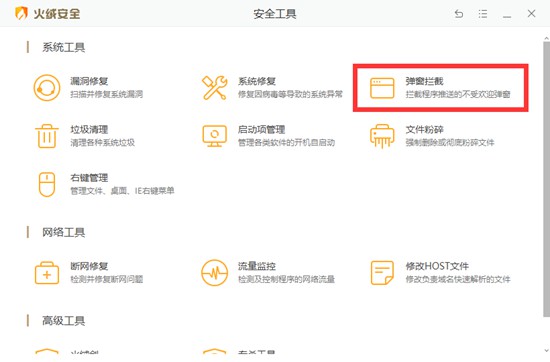Image resolution: width=550 pixels, height=362 pixels.
Task: Click the 弹窗拦截 title text
Action: [x=424, y=81]
